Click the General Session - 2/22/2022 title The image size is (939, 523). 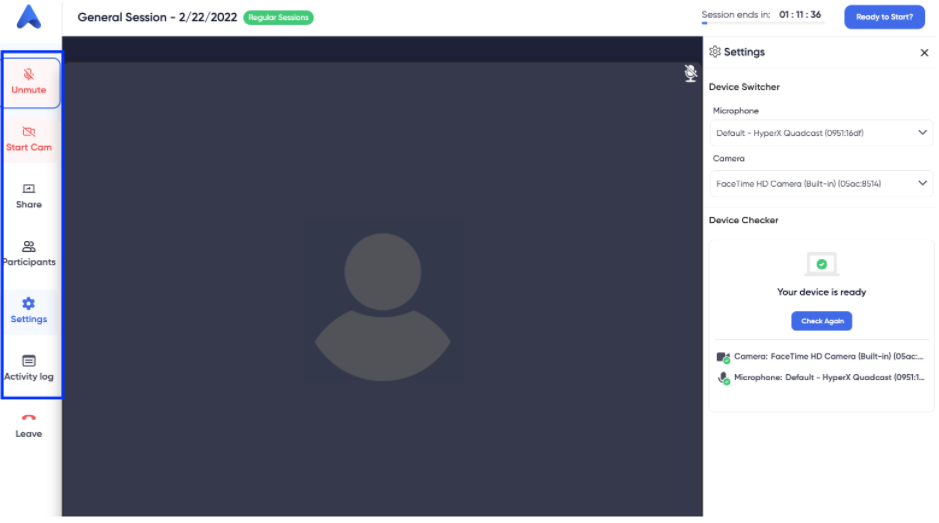(x=157, y=17)
